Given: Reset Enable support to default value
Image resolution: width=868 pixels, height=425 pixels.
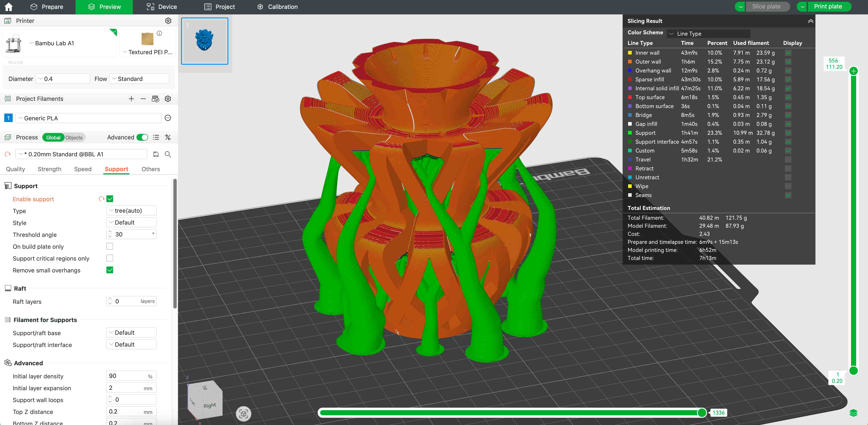Looking at the screenshot, I should point(102,199).
